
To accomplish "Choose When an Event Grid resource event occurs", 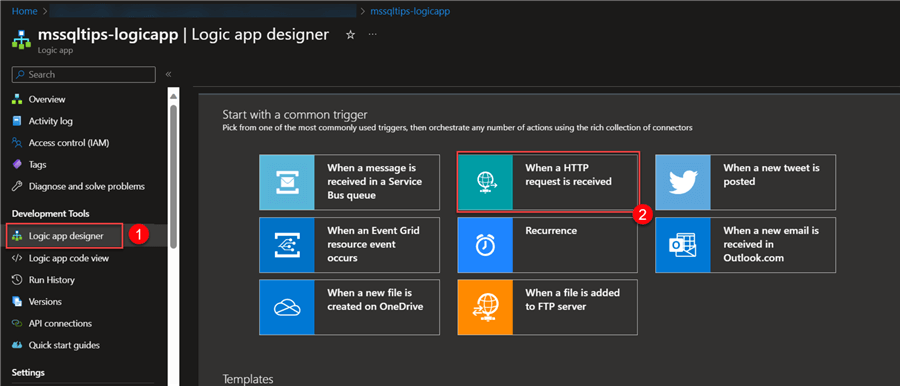I will [x=350, y=245].
